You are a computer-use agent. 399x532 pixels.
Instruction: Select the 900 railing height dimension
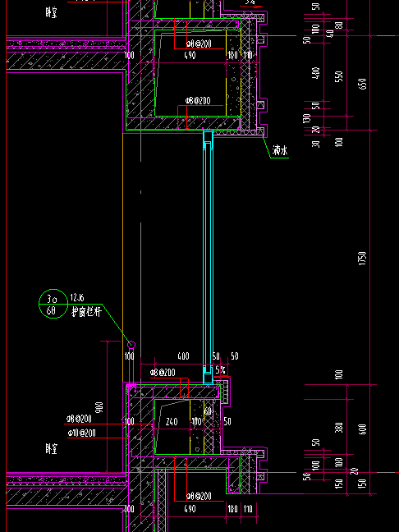100,408
